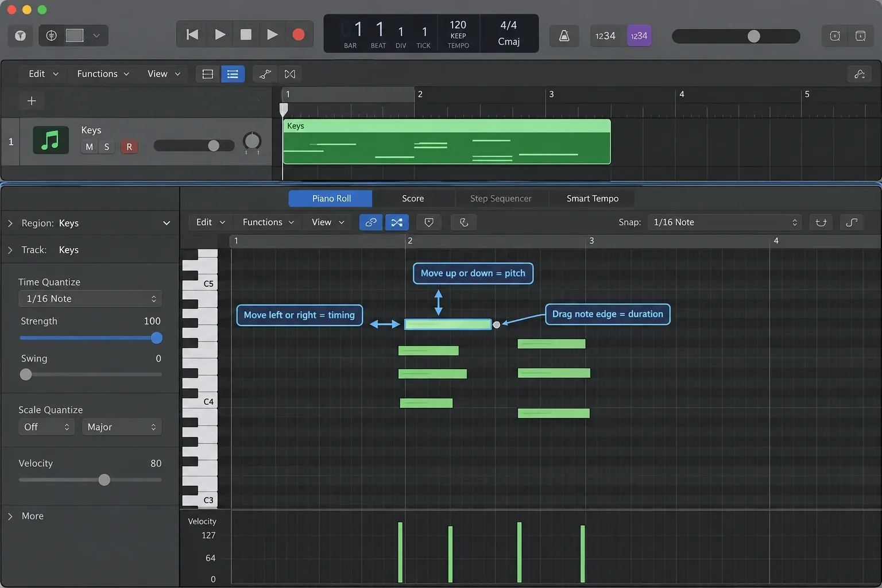Open the Smart Tempo tab
This screenshot has height=588, width=882.
pyautogui.click(x=593, y=199)
